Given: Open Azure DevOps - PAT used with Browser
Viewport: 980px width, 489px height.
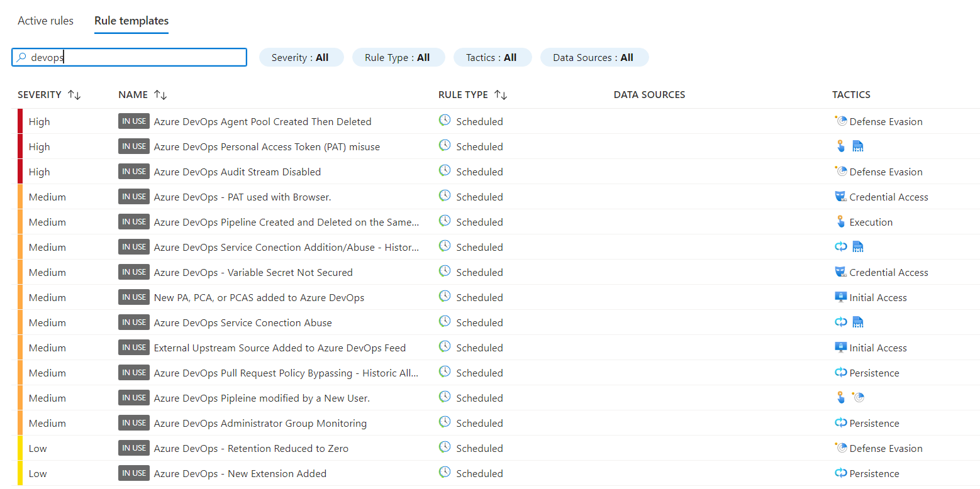Looking at the screenshot, I should (242, 197).
